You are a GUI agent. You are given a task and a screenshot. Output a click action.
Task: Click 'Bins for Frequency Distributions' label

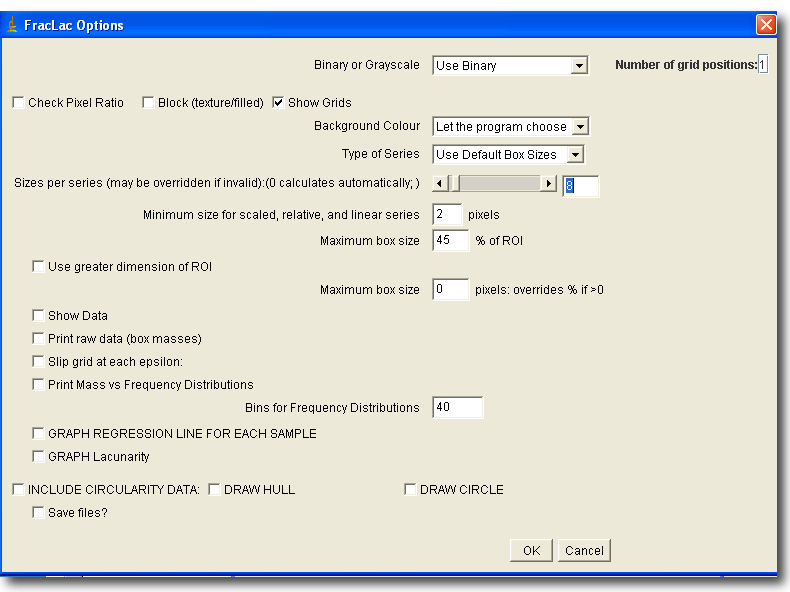332,408
